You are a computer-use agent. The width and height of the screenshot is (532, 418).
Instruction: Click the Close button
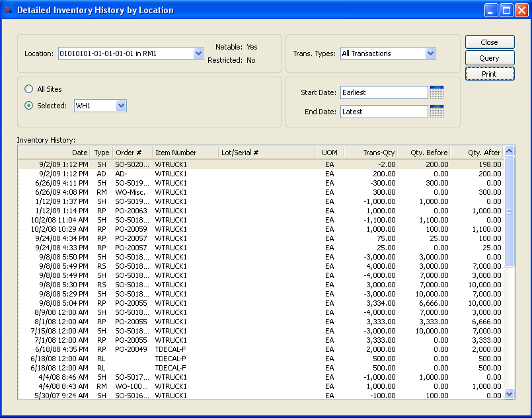pos(489,42)
